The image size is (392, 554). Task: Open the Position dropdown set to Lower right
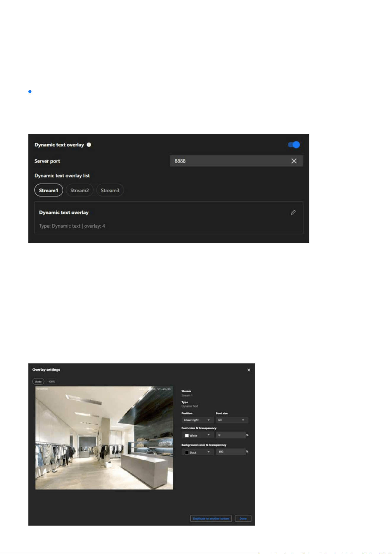(x=197, y=420)
